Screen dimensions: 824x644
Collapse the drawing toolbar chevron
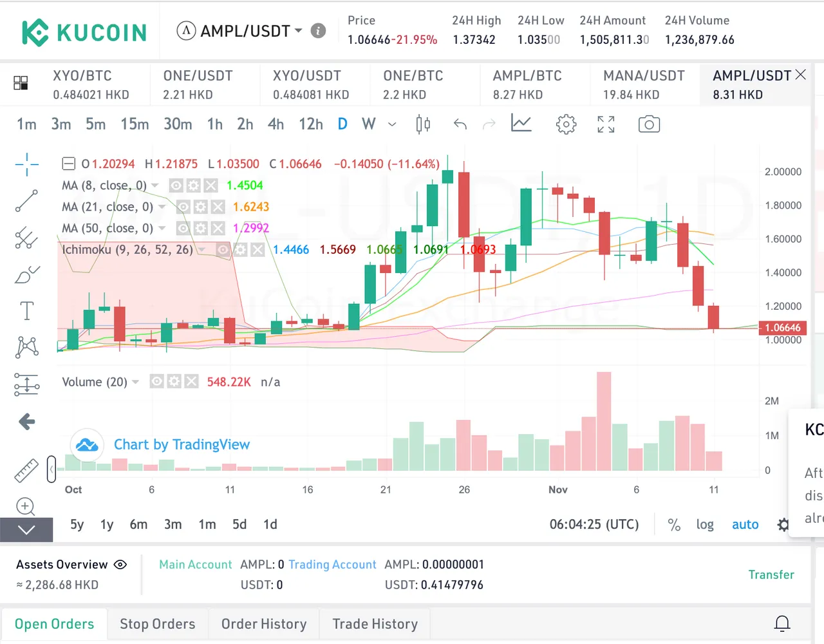pyautogui.click(x=26, y=530)
